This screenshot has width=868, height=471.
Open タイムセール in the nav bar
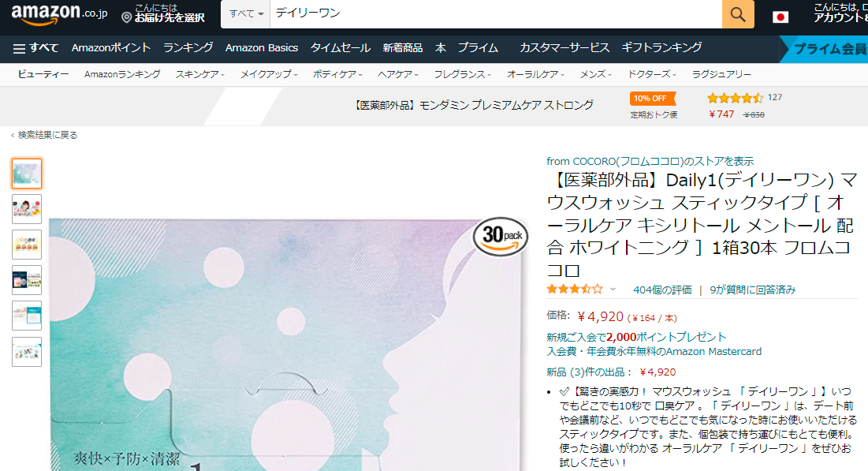pos(341,48)
